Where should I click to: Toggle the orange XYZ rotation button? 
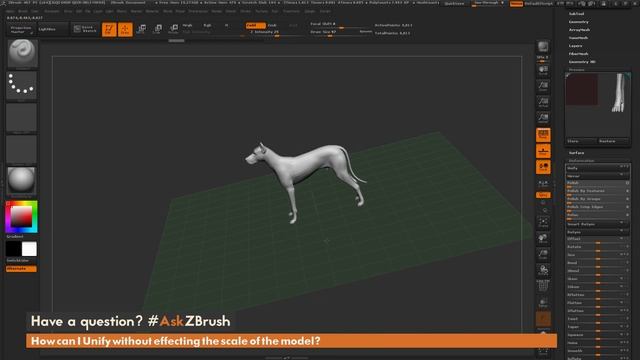tap(543, 195)
